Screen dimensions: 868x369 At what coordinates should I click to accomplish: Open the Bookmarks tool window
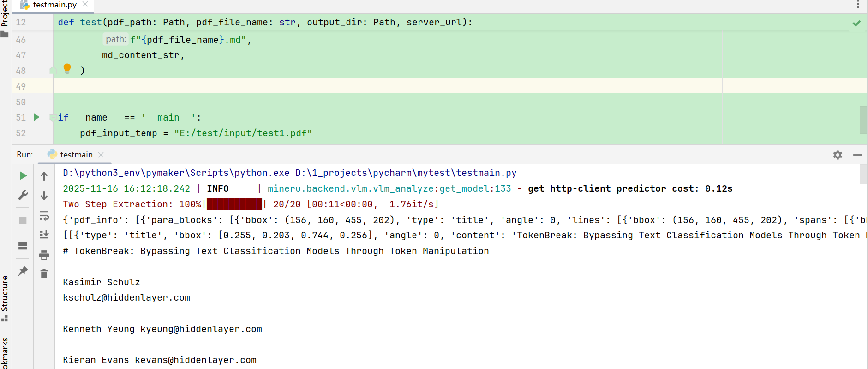tap(5, 353)
